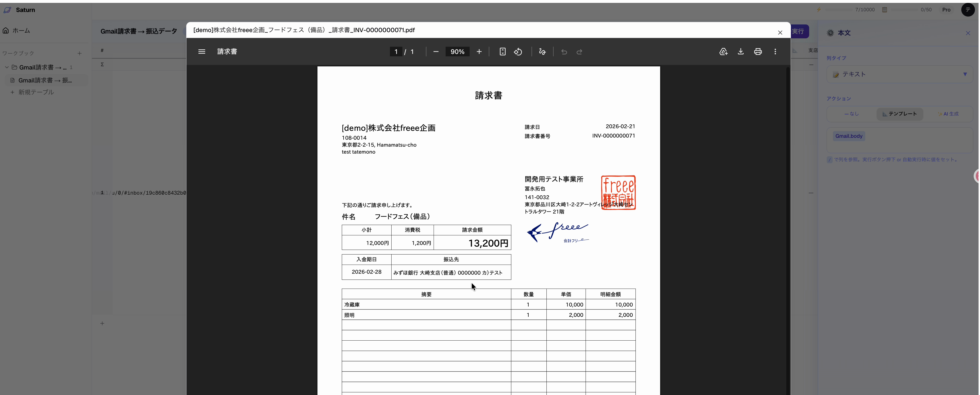Screen dimensions: 980x395
Task: Click 新規テーブル to add table
Action: coord(36,92)
